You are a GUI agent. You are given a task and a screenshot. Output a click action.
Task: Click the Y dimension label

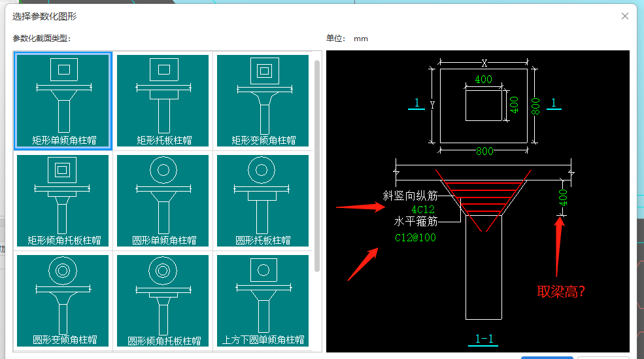pyautogui.click(x=432, y=105)
